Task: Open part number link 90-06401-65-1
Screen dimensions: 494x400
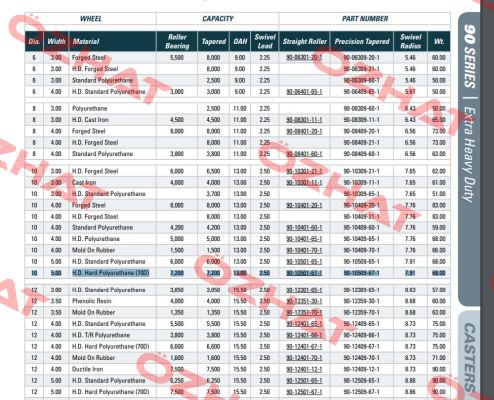Action: (x=304, y=92)
